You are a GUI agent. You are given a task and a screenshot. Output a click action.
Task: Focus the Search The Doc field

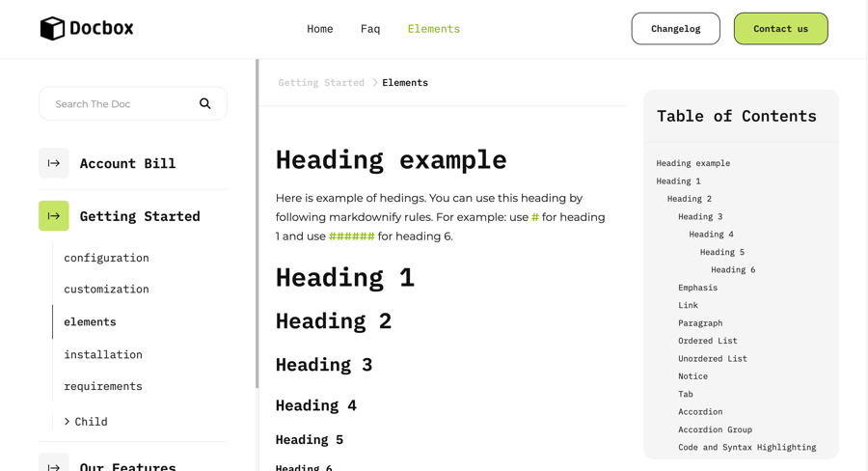121,103
